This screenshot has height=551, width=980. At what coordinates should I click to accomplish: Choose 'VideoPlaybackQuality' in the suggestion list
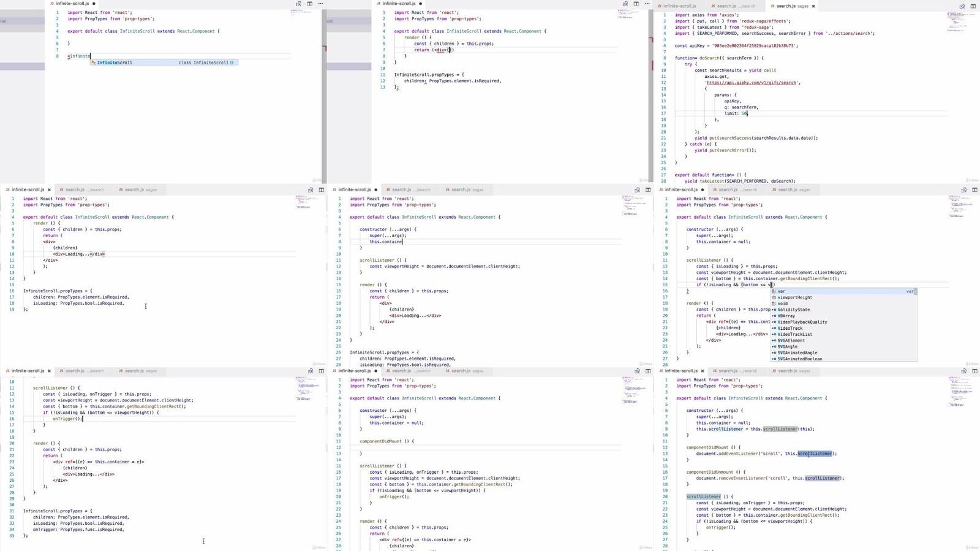[x=843, y=322]
